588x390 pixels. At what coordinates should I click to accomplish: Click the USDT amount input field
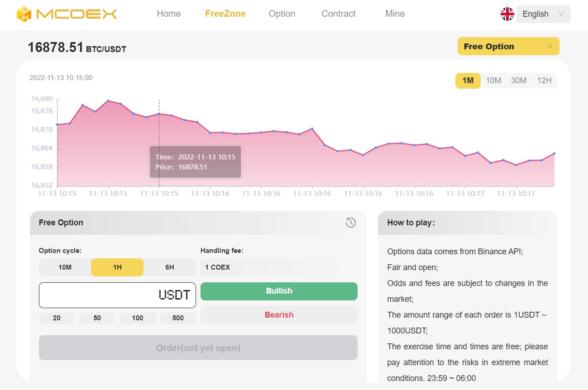[117, 295]
